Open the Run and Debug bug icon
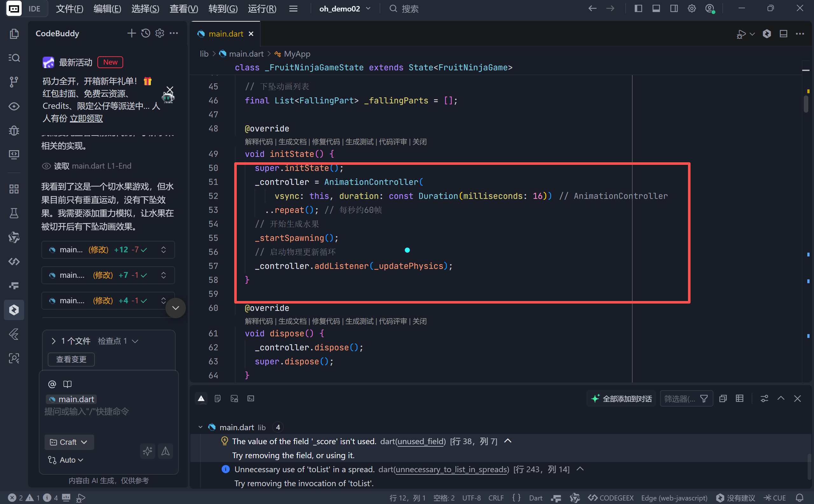Screen dimensions: 814x504 (14, 130)
